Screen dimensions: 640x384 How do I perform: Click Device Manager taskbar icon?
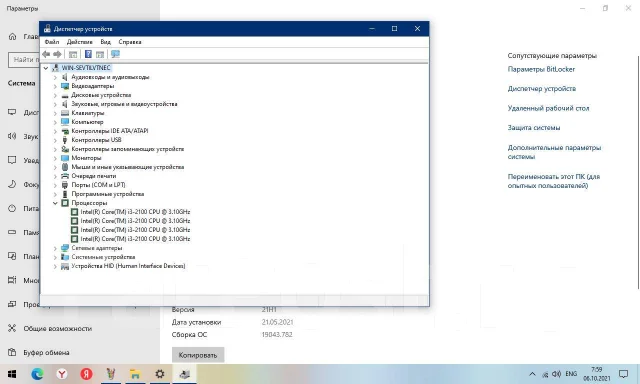(x=184, y=374)
